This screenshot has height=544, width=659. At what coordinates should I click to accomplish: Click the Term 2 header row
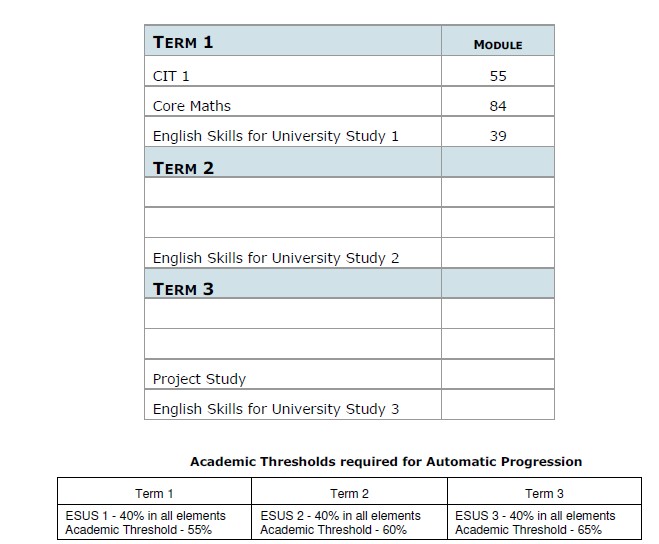point(350,162)
